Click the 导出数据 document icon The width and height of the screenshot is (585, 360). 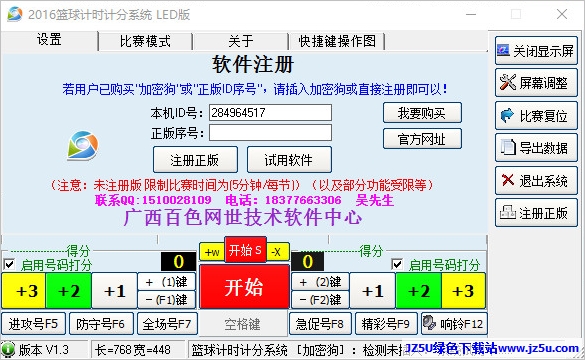pyautogui.click(x=507, y=147)
